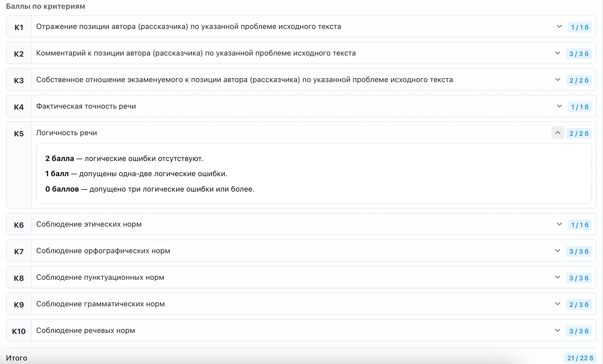Expand the K9 грамматических норм chevron
The height and width of the screenshot is (364, 603).
(x=558, y=304)
